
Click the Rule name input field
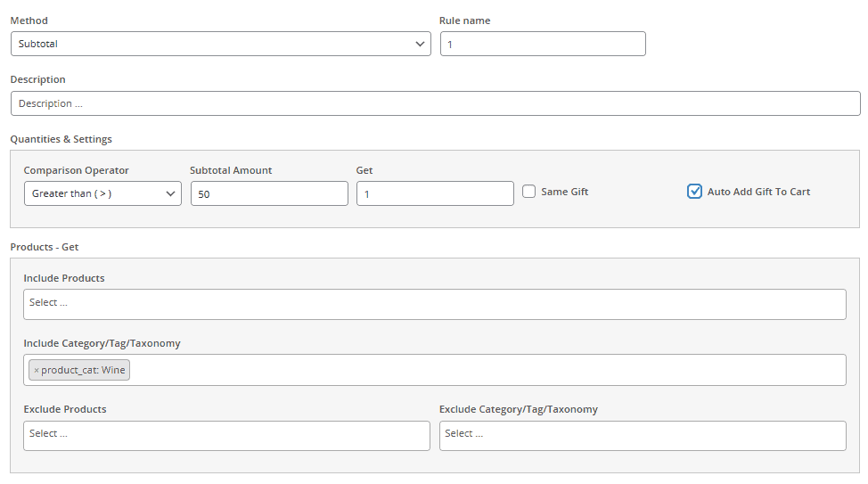pyautogui.click(x=542, y=44)
